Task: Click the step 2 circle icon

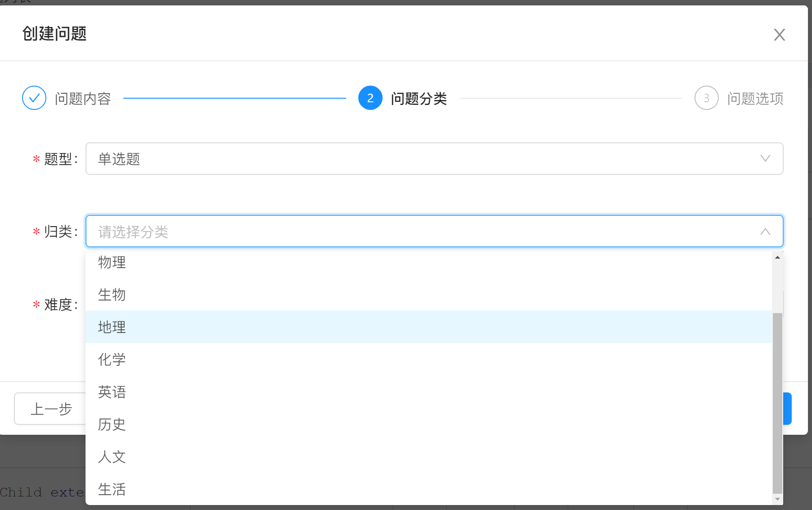Action: (x=370, y=98)
